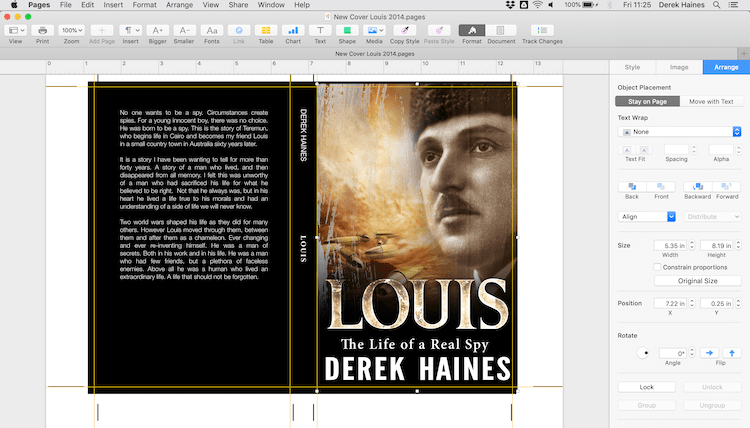Open the Document inspector button

(501, 30)
